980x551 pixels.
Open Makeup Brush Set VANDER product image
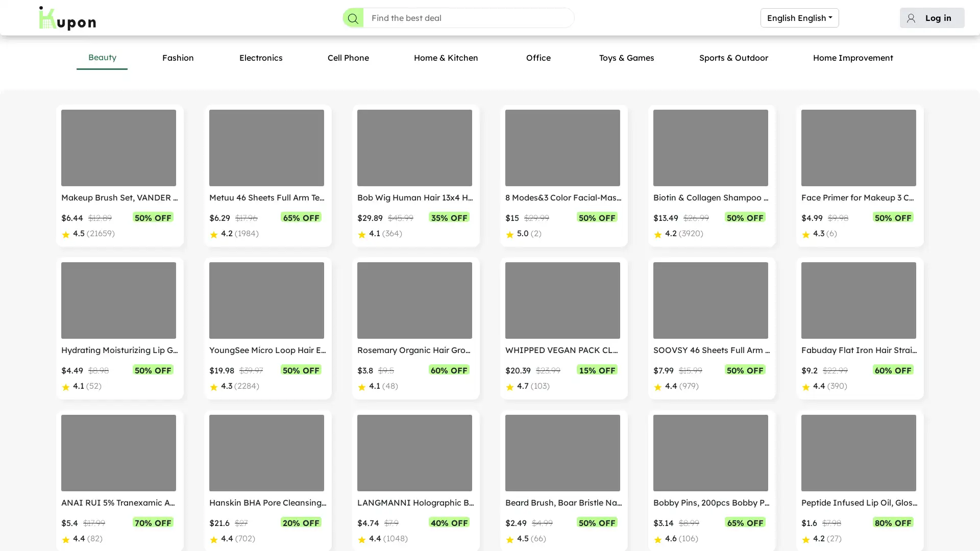pos(118,148)
